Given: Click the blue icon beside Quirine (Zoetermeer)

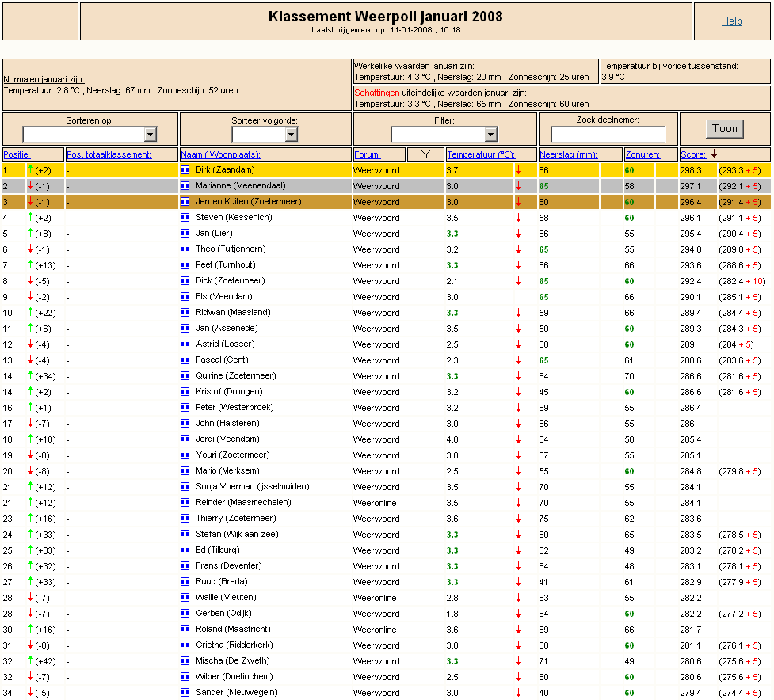Looking at the screenshot, I should click(185, 376).
